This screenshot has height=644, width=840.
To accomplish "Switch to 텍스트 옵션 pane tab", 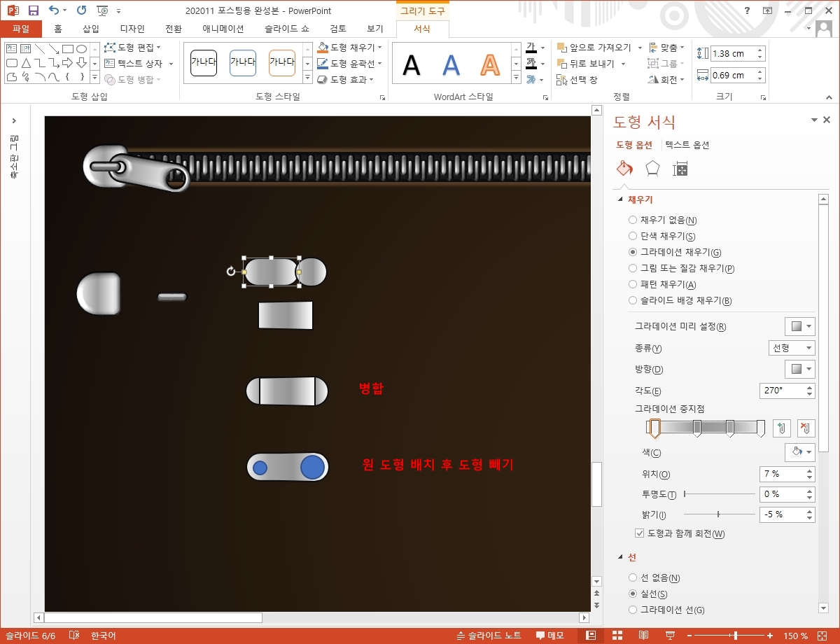I will click(687, 145).
